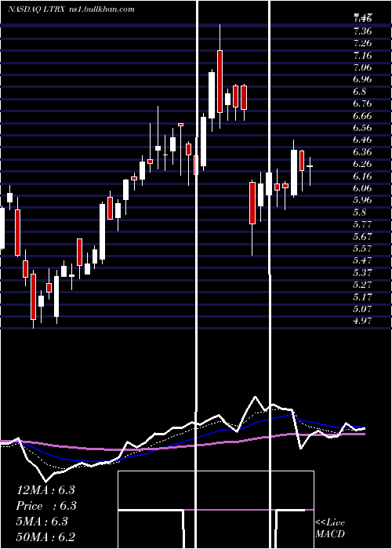The image size is (392, 549).
Task: Click the 5.57 price axis label
Action: [362, 249]
